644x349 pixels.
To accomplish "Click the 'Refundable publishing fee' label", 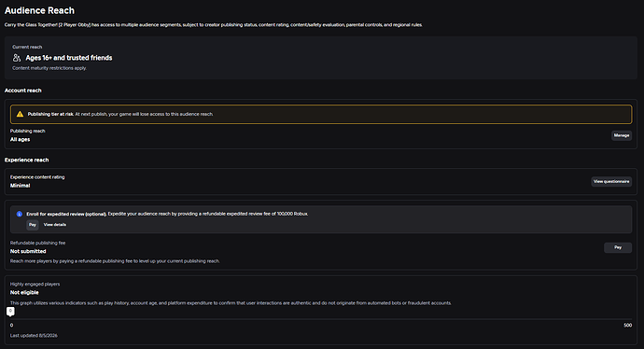I will pos(37,243).
